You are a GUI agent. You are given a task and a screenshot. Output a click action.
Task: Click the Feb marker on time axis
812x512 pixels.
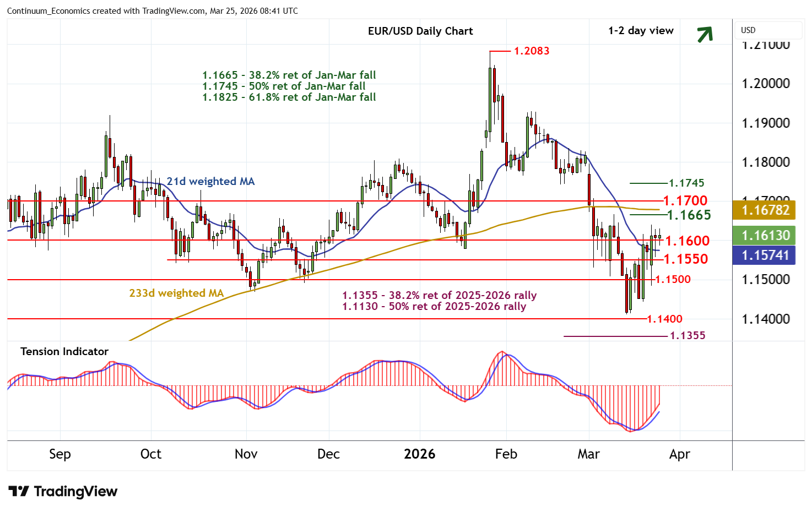click(506, 454)
